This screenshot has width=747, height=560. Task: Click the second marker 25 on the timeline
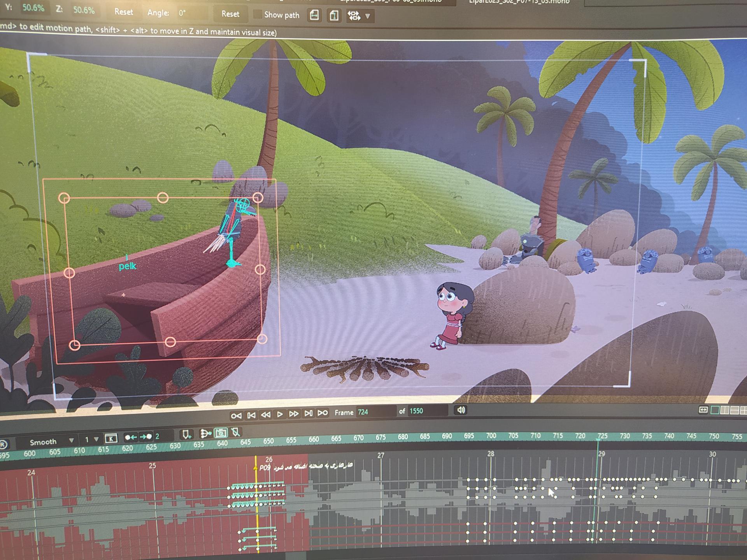click(153, 465)
